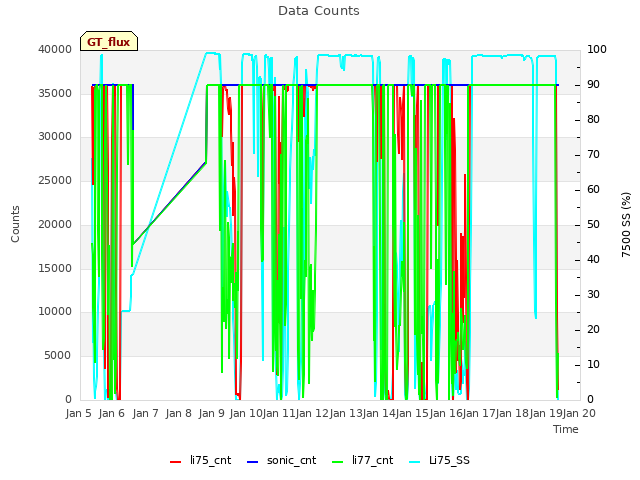This screenshot has height=480, width=640.
Task: Click the 50 percent right-axis label
Action: pos(593,224)
